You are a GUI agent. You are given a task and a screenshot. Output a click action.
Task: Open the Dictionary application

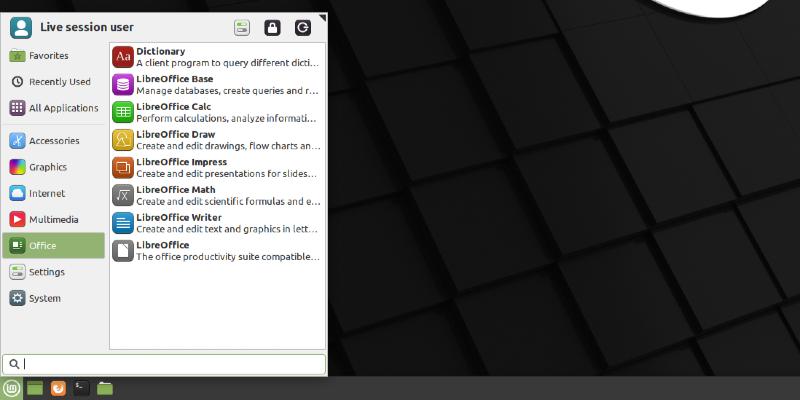click(216, 57)
